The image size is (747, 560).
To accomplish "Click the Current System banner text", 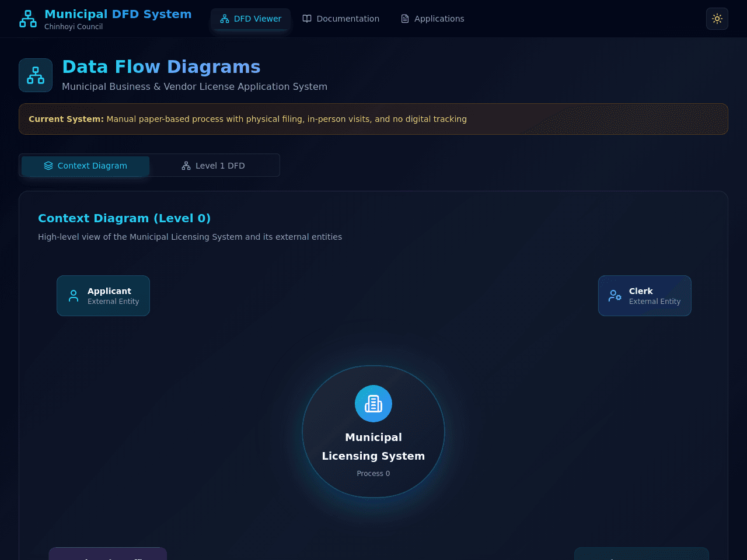I will point(247,119).
